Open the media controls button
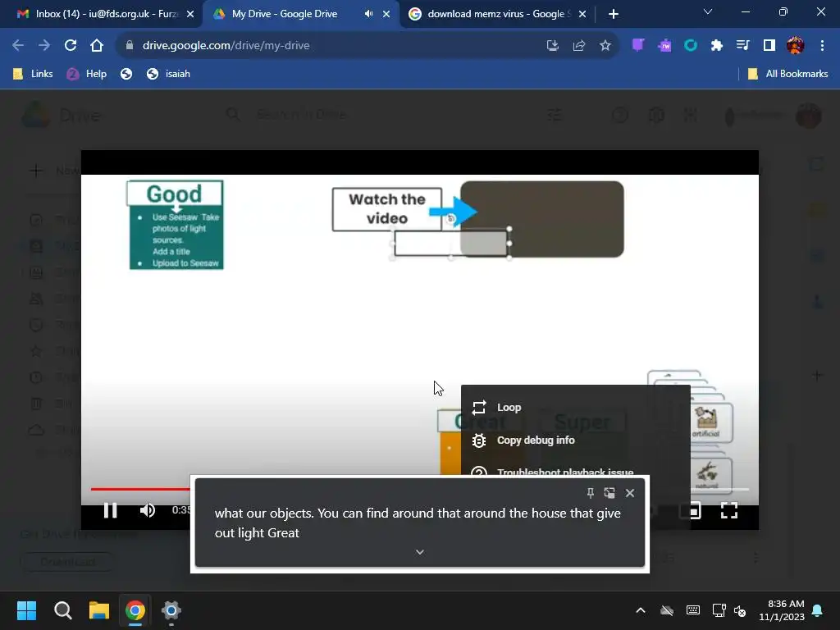This screenshot has height=630, width=840. coord(742,46)
